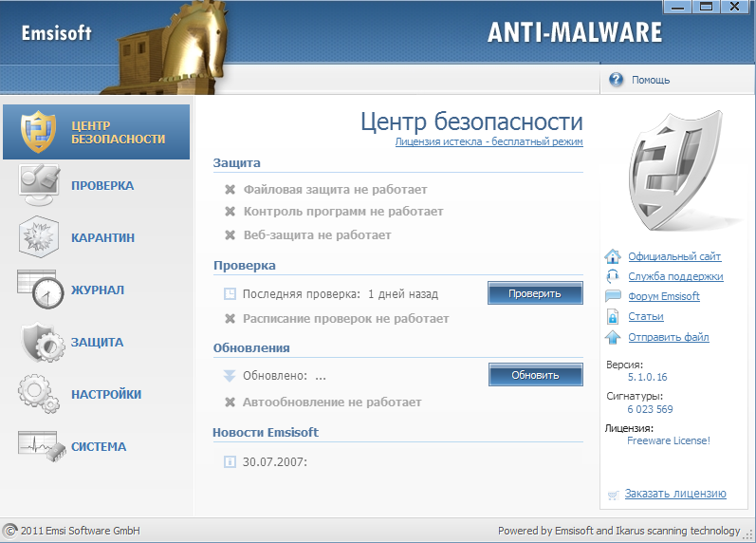Click the headset icon beside Служба поддержки
Viewport: 756px width, 543px height.
[613, 276]
